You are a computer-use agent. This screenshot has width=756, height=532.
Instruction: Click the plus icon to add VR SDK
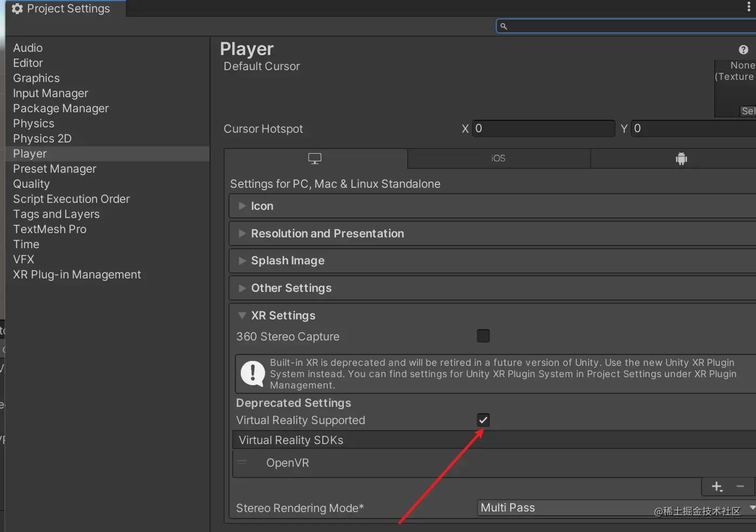point(717,487)
